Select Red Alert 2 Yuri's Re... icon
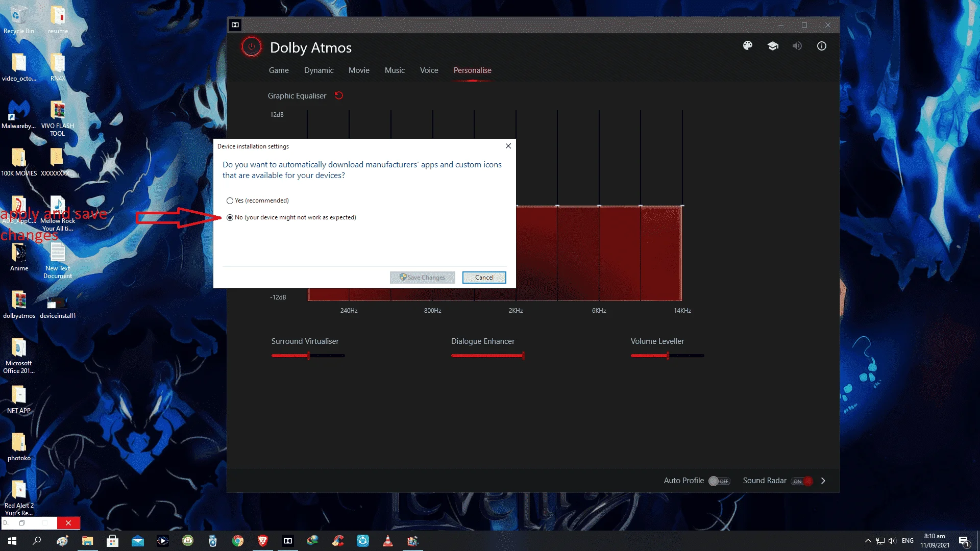 point(19,497)
